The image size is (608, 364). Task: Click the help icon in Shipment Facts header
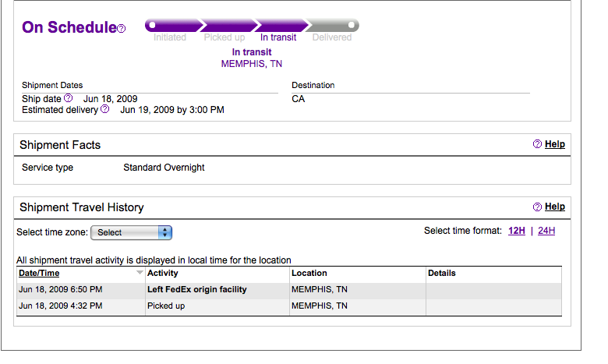tap(537, 144)
